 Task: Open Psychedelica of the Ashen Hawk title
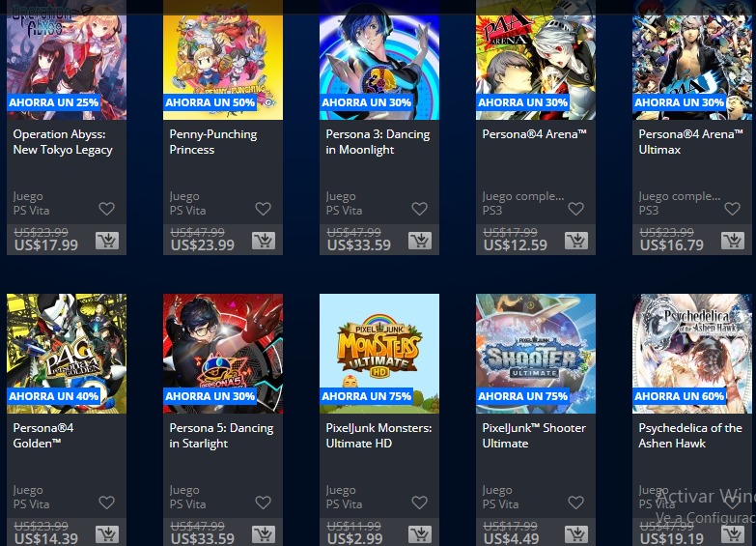pos(690,436)
